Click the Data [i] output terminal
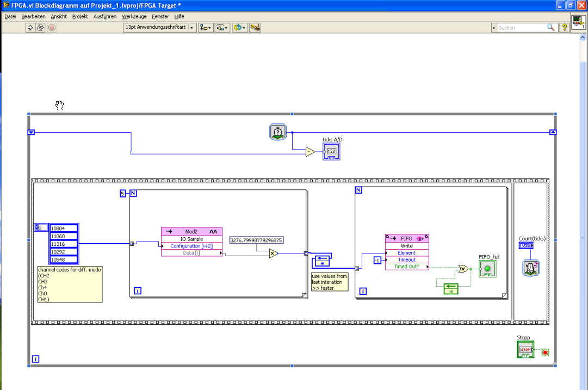Image resolution: width=588 pixels, height=390 pixels. [x=191, y=253]
